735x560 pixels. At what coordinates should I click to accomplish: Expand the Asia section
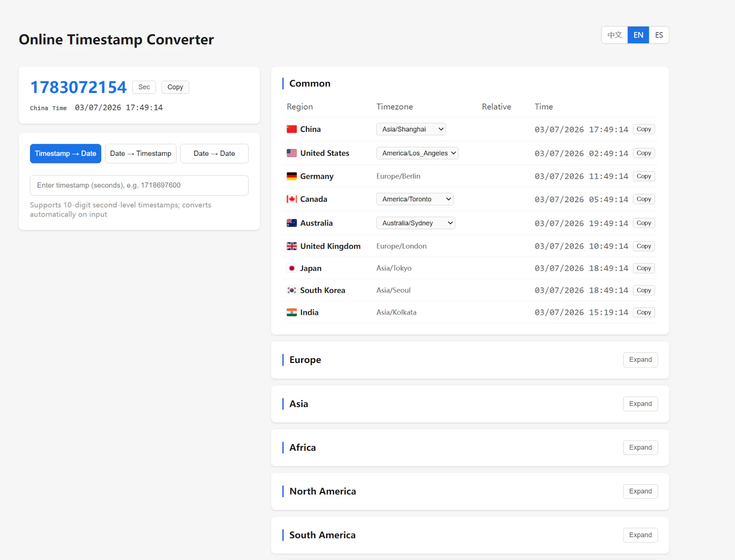[640, 404]
